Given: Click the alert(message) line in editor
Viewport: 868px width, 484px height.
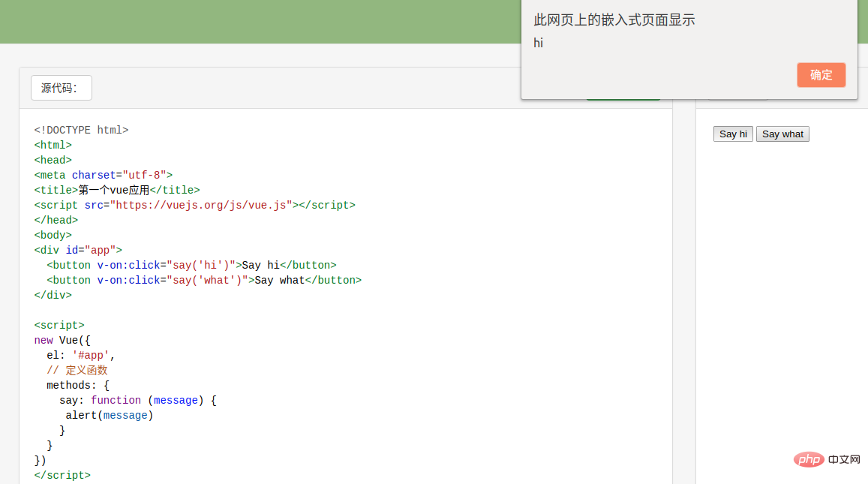Looking at the screenshot, I should tap(109, 415).
